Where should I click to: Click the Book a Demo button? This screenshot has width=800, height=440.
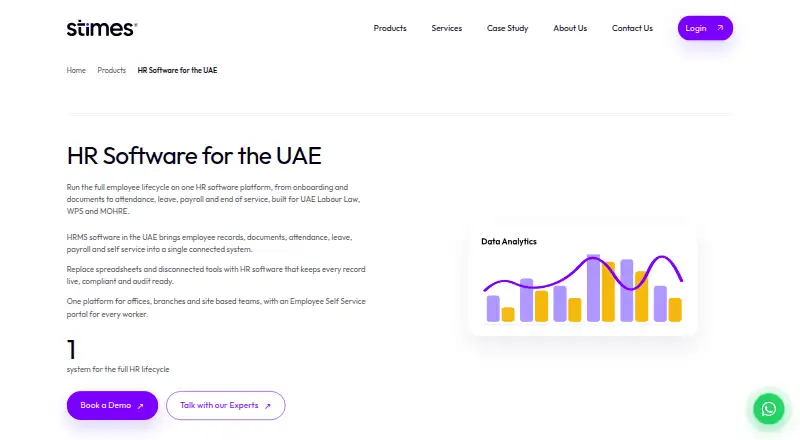[112, 405]
